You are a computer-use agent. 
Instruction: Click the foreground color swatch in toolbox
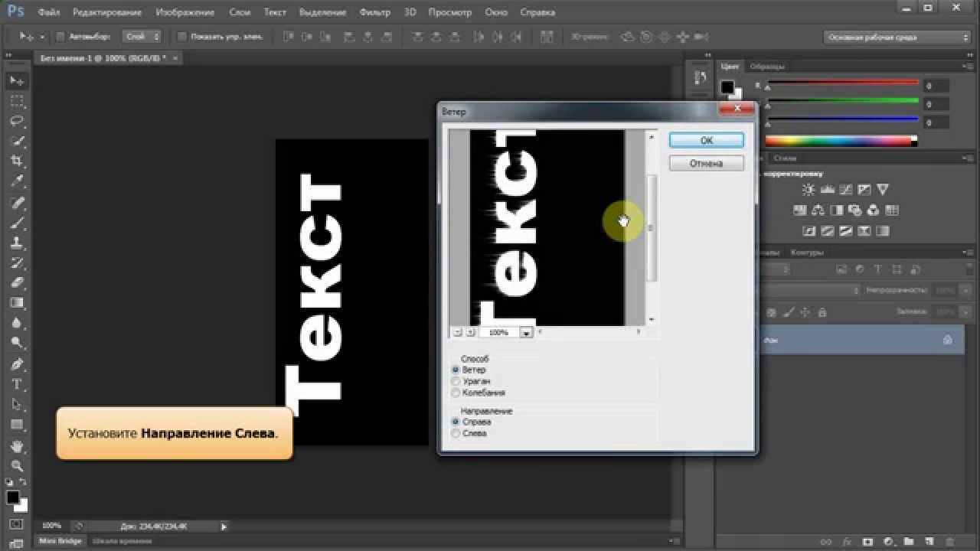(12, 497)
